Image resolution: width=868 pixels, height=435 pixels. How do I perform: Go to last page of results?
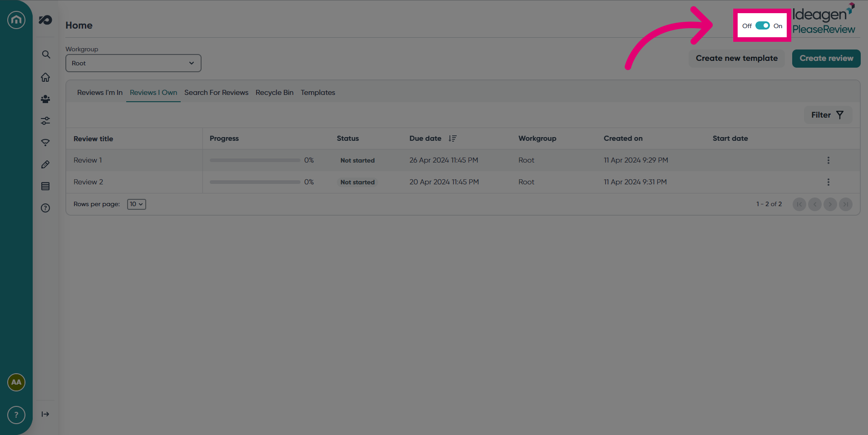pyautogui.click(x=846, y=204)
